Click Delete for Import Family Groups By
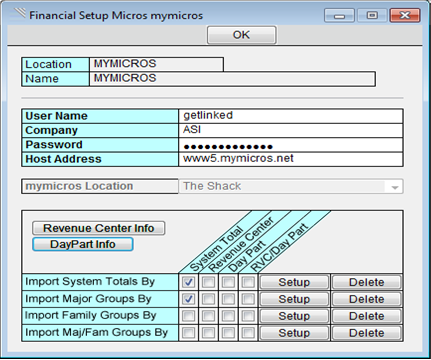This screenshot has width=431, height=360. [x=366, y=316]
